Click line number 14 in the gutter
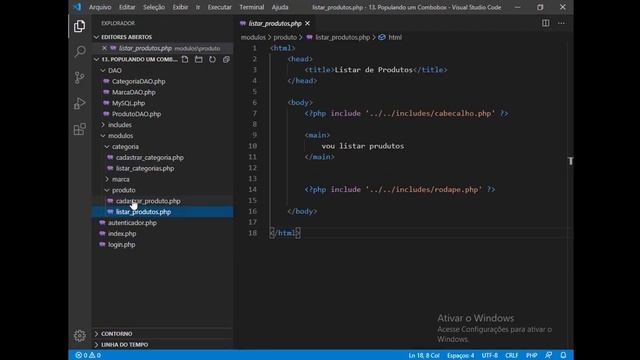The image size is (640, 360). (x=253, y=190)
